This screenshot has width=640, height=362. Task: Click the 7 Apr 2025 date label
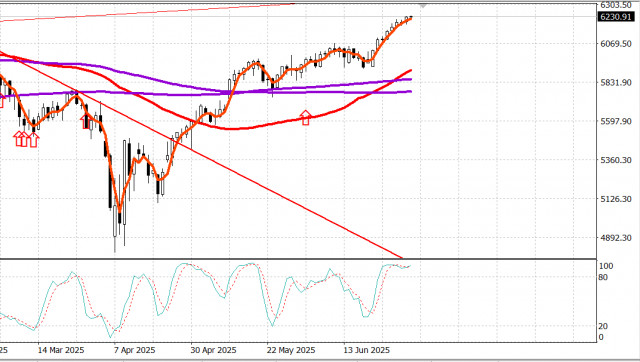(x=135, y=350)
